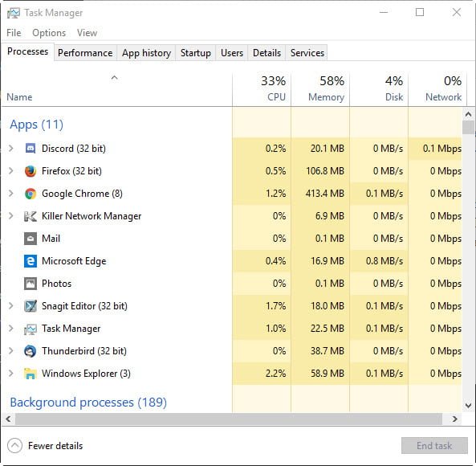Click the Google Chrome icon
Viewport: 476px width, 466px height.
pyautogui.click(x=31, y=194)
